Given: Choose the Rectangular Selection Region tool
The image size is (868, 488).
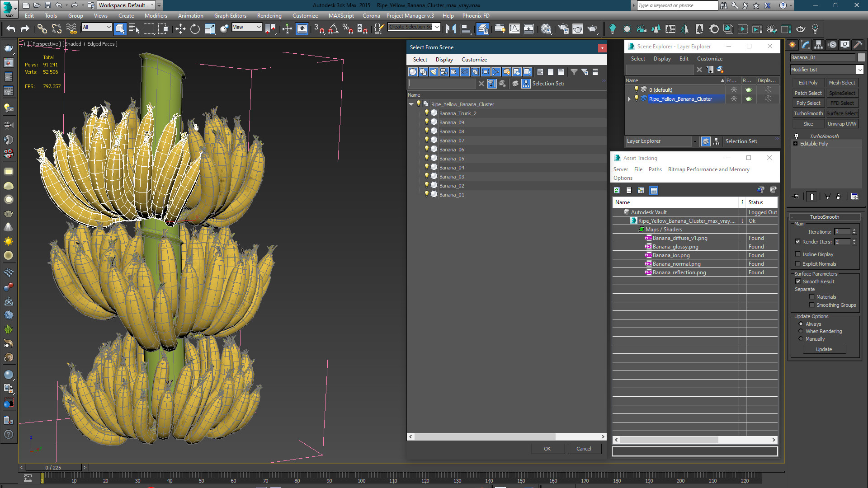Looking at the screenshot, I should [x=149, y=29].
